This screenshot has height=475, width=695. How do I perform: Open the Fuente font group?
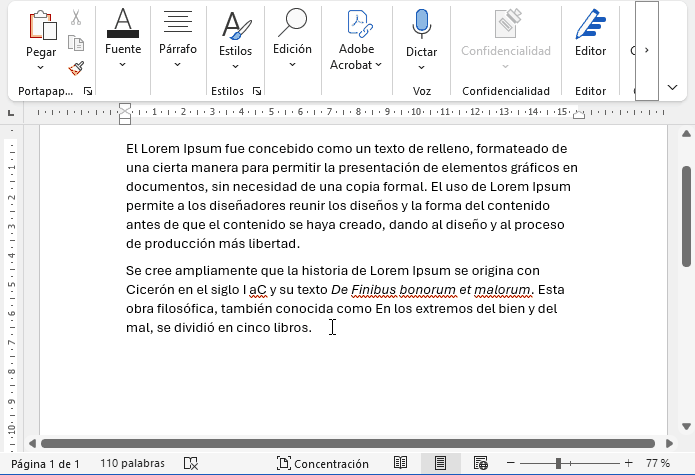[x=123, y=40]
